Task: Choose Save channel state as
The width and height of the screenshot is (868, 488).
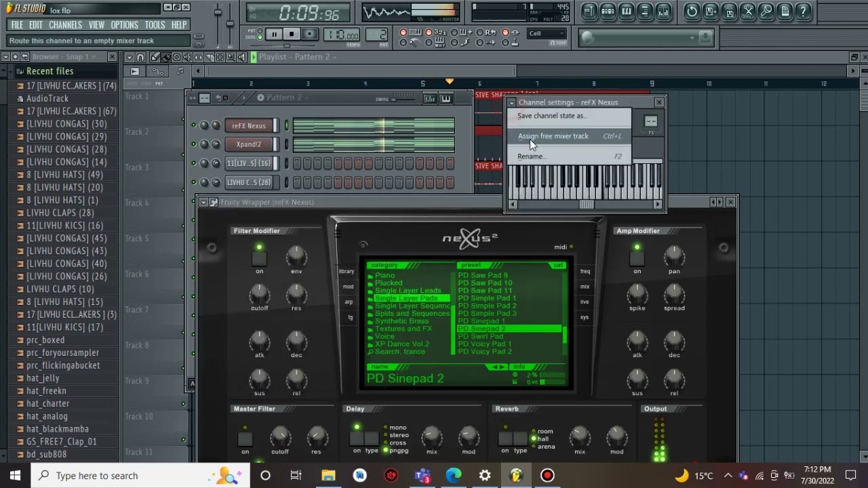Action: (x=569, y=116)
